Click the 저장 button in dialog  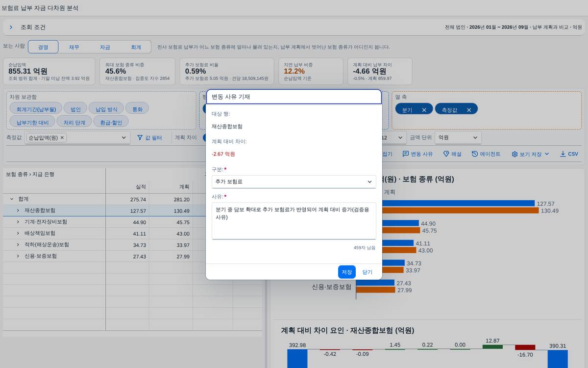pyautogui.click(x=347, y=272)
